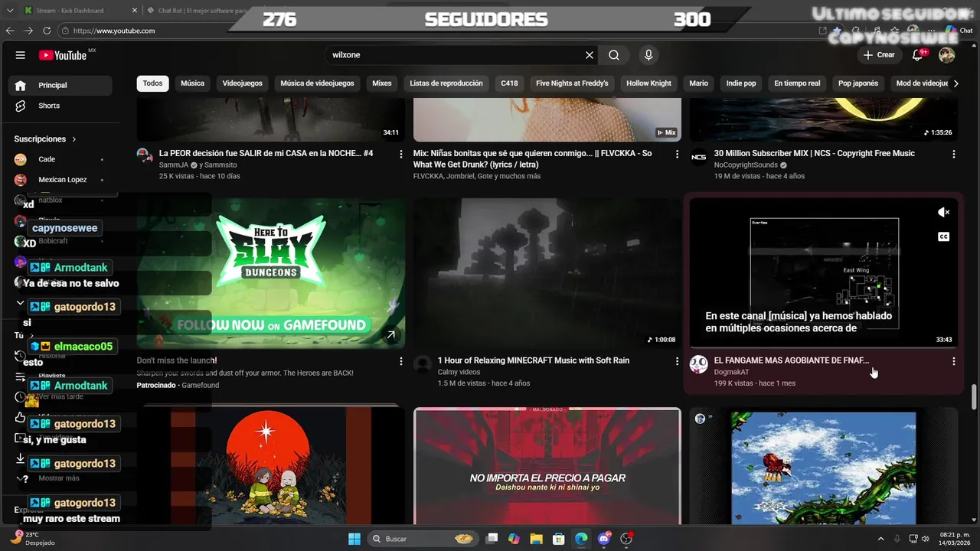Open YouTube notifications bell
The image size is (980, 551).
tap(918, 55)
